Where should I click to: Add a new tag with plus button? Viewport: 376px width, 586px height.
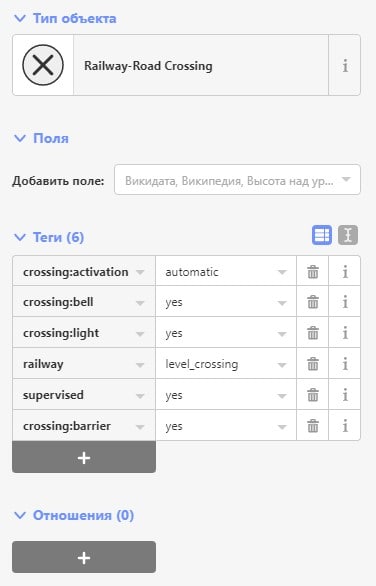coord(84,457)
